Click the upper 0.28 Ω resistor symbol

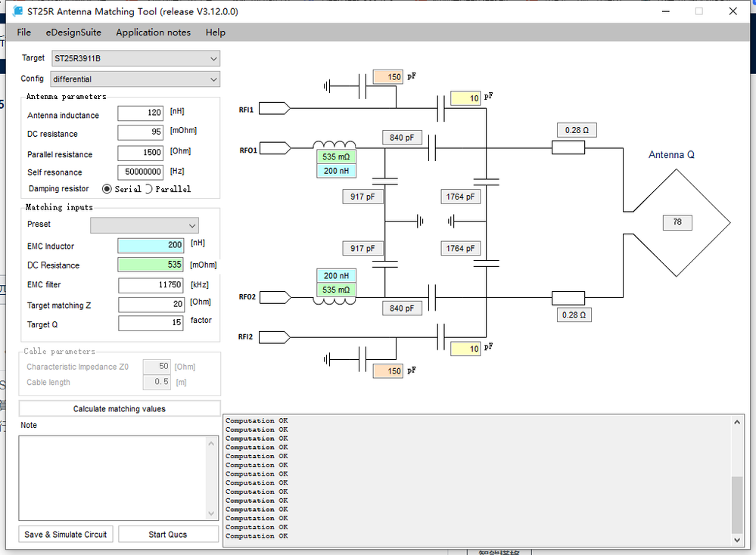pos(568,147)
